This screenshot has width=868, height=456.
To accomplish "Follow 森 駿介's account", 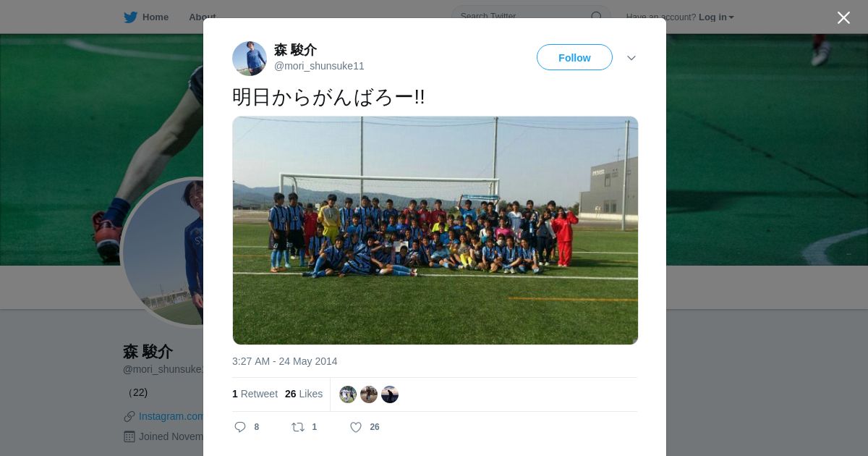I will 574,57.
